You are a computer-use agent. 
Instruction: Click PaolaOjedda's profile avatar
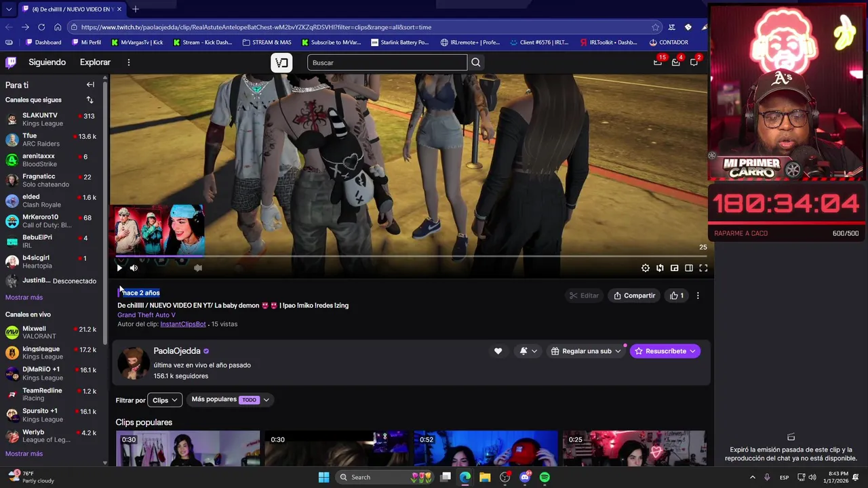pyautogui.click(x=133, y=363)
